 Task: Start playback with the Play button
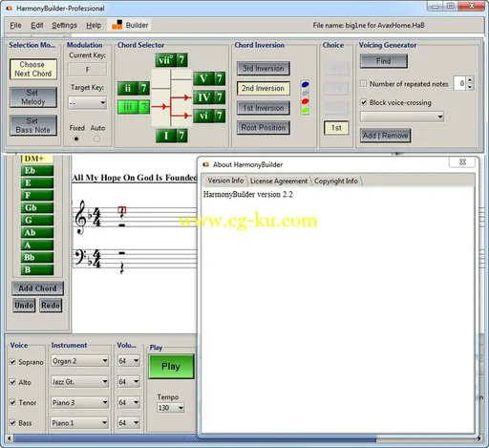pos(171,367)
